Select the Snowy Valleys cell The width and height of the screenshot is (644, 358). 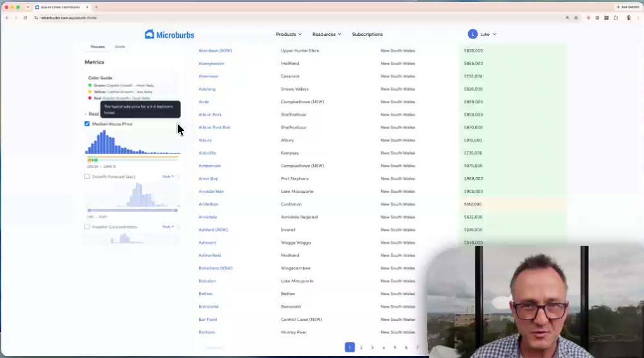point(294,89)
